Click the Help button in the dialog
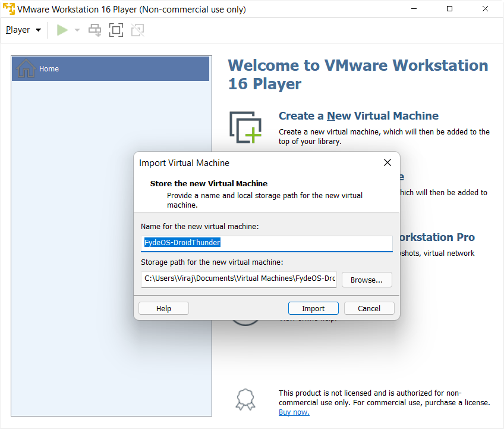 click(163, 308)
